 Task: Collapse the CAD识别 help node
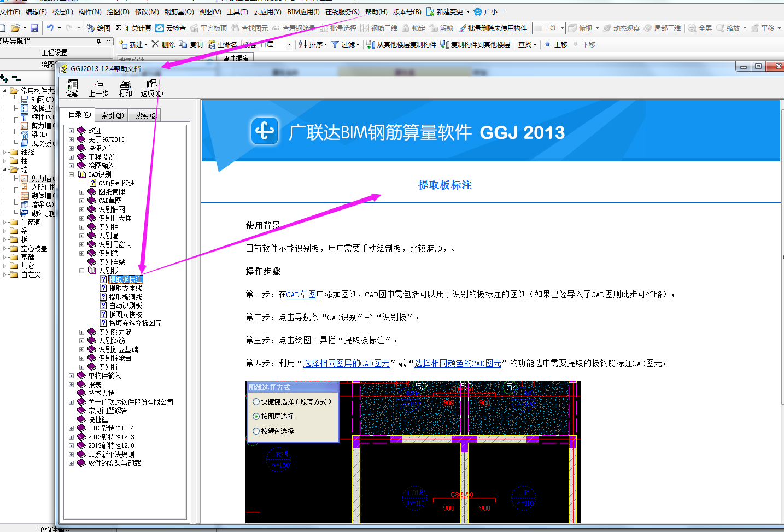point(72,174)
